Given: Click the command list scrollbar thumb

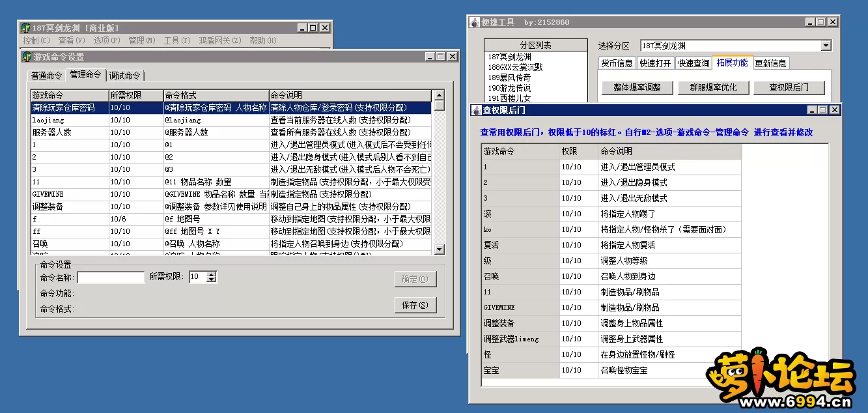Looking at the screenshot, I should (440, 106).
